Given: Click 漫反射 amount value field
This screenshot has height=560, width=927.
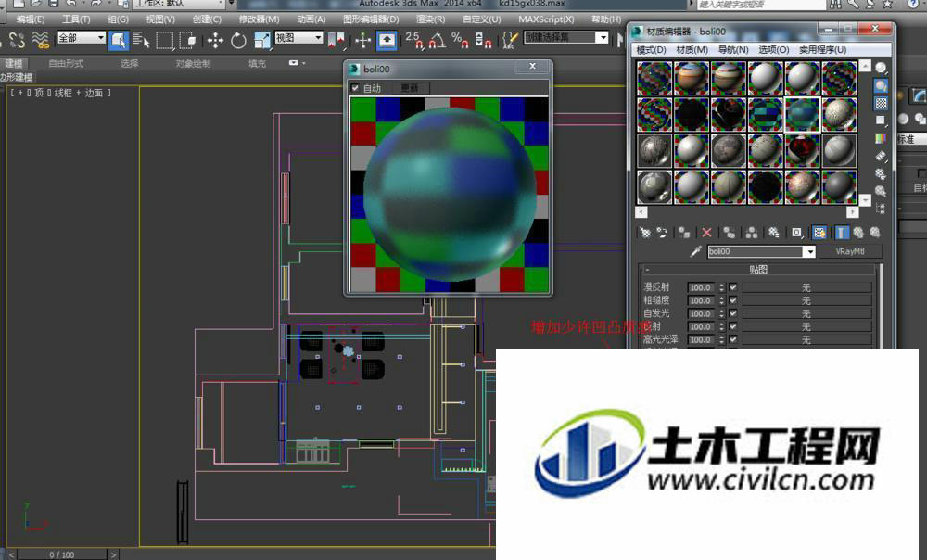Looking at the screenshot, I should (703, 287).
